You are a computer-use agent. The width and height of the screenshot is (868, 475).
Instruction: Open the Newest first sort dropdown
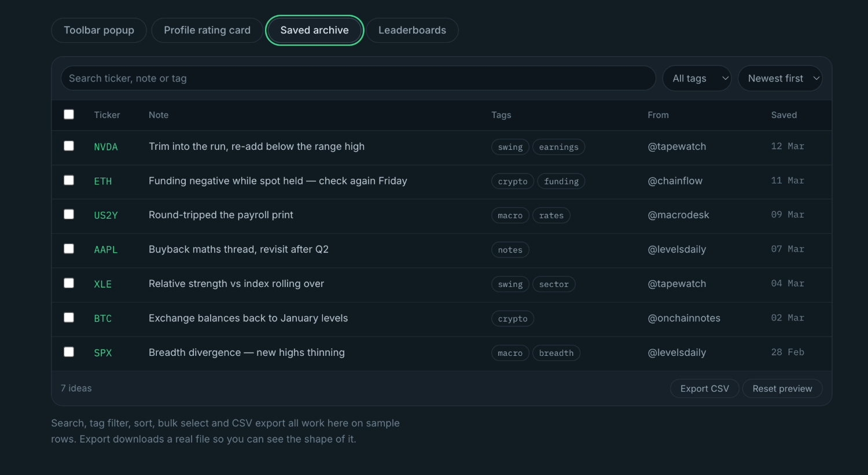[781, 78]
